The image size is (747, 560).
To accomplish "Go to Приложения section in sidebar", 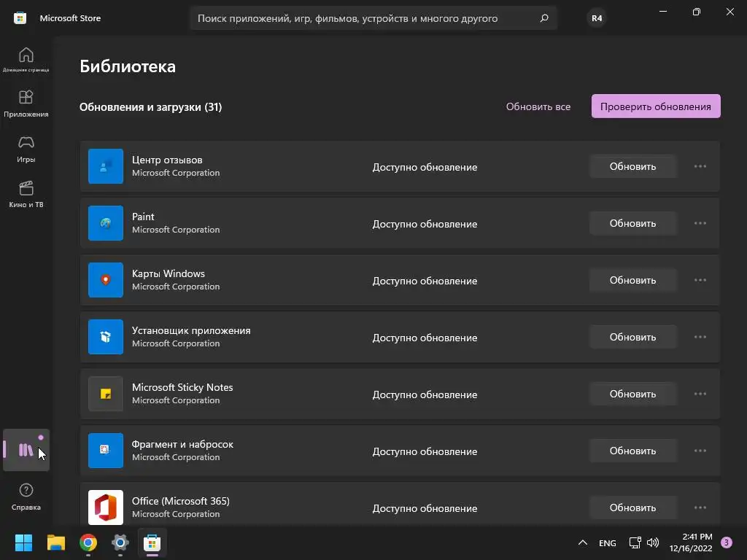I will point(26,104).
